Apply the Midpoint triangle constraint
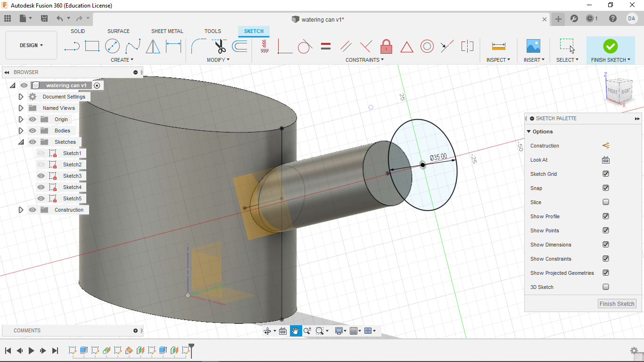This screenshot has height=362, width=644. coord(407,46)
